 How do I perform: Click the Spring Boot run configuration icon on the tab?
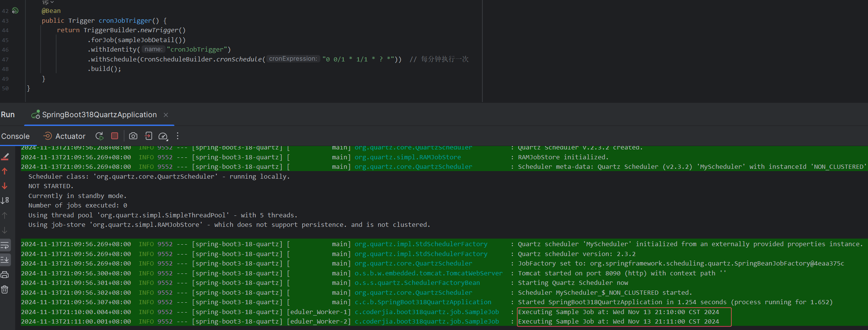point(36,114)
